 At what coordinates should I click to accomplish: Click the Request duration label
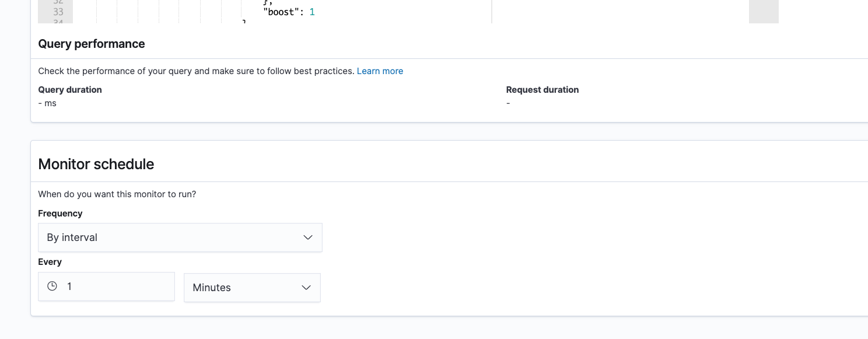pyautogui.click(x=542, y=90)
